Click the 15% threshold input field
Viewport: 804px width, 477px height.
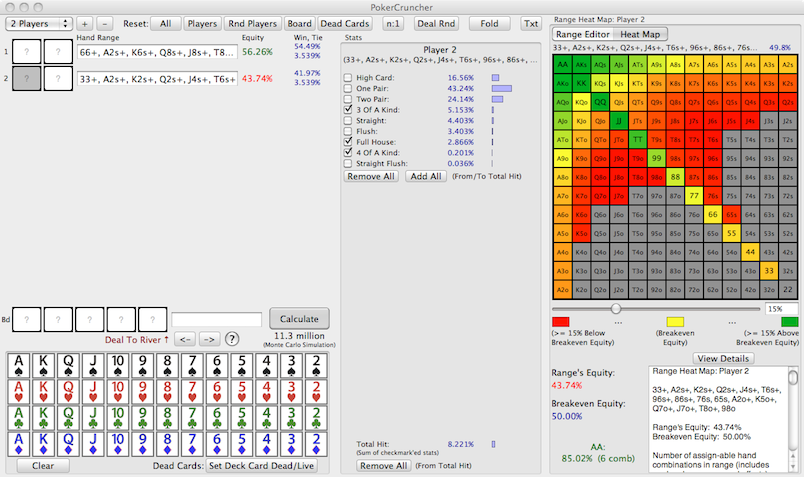(x=781, y=309)
